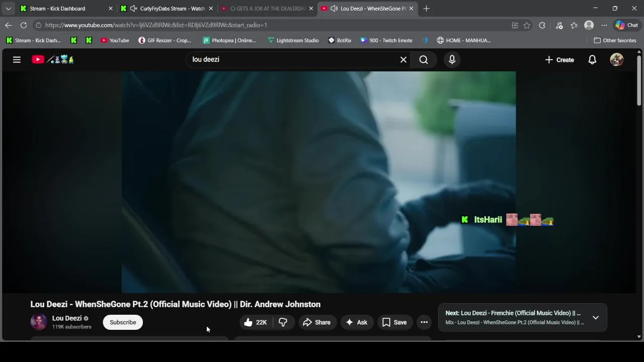
Task: Open Photopea bookmark
Action: tap(229, 40)
